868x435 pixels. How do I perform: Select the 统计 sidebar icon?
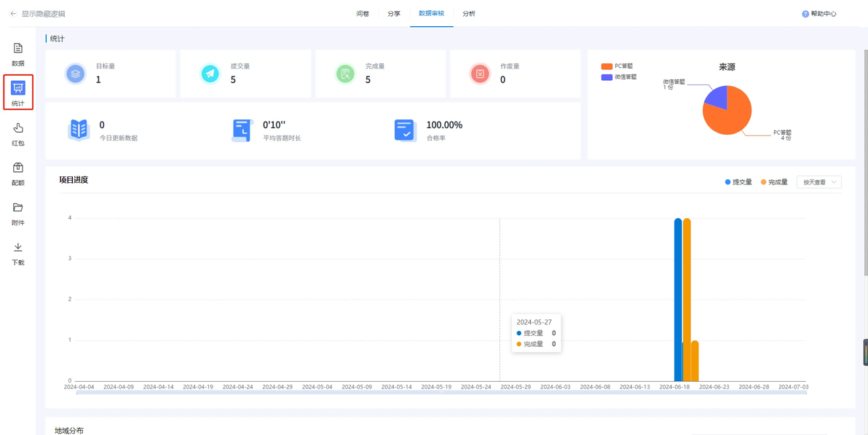[x=18, y=87]
